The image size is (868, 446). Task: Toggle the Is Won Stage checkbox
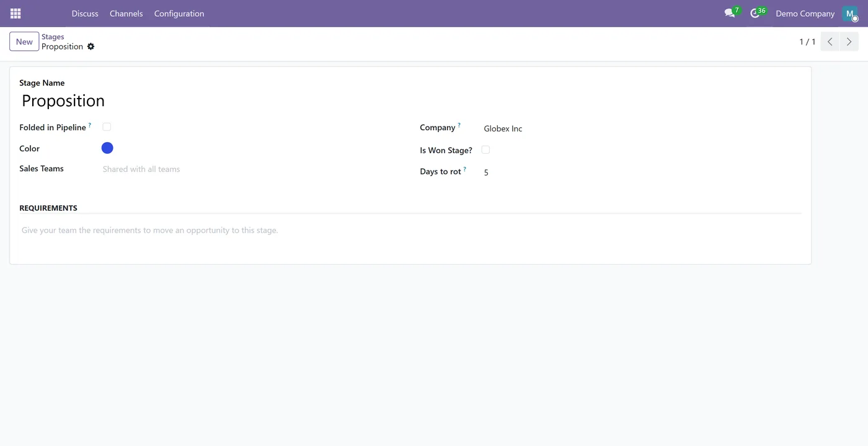tap(485, 149)
